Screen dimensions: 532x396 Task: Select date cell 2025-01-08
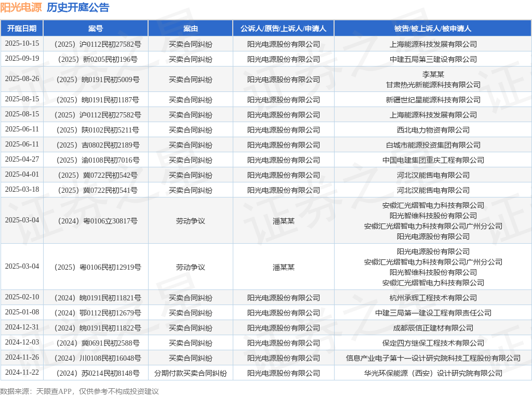coord(22,312)
